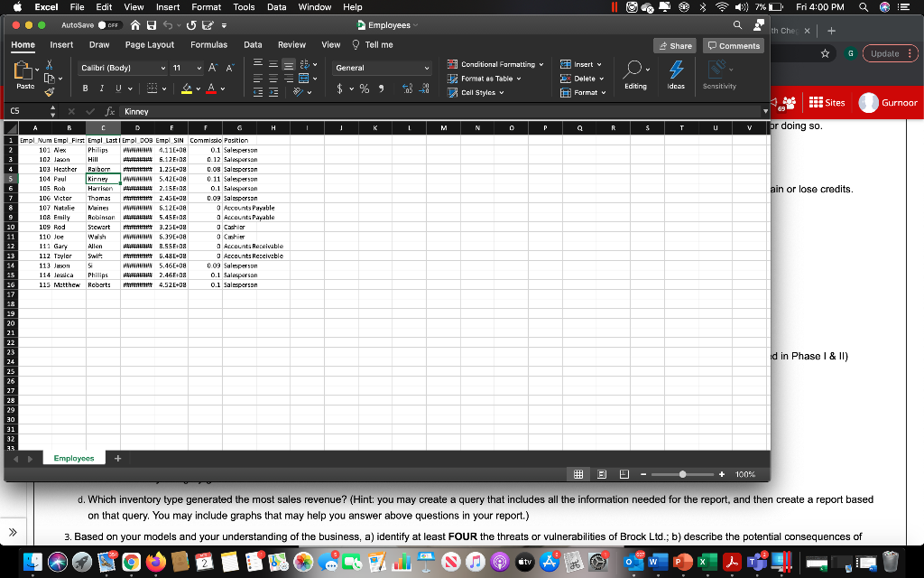
Task: Click the Percent Style icon
Action: 364,88
